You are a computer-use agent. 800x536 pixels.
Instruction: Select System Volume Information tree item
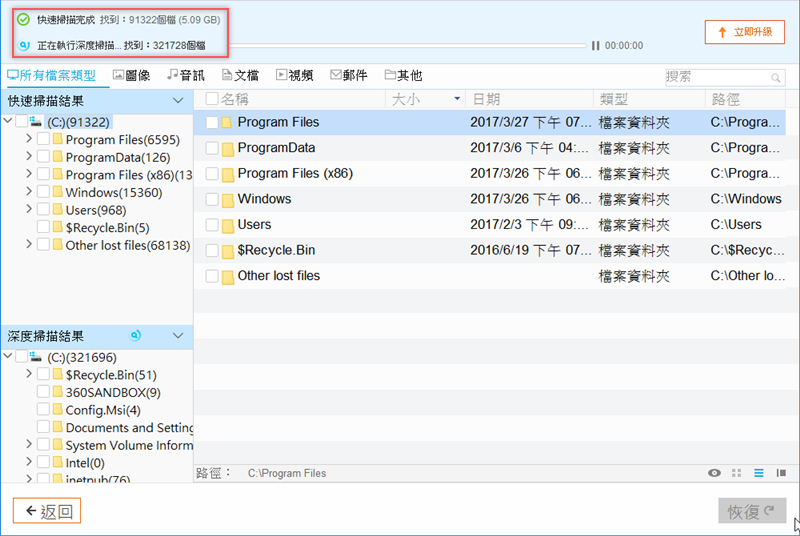click(129, 445)
